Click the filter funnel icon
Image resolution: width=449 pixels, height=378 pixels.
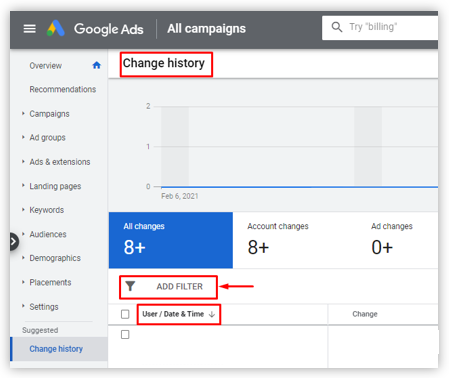[130, 286]
